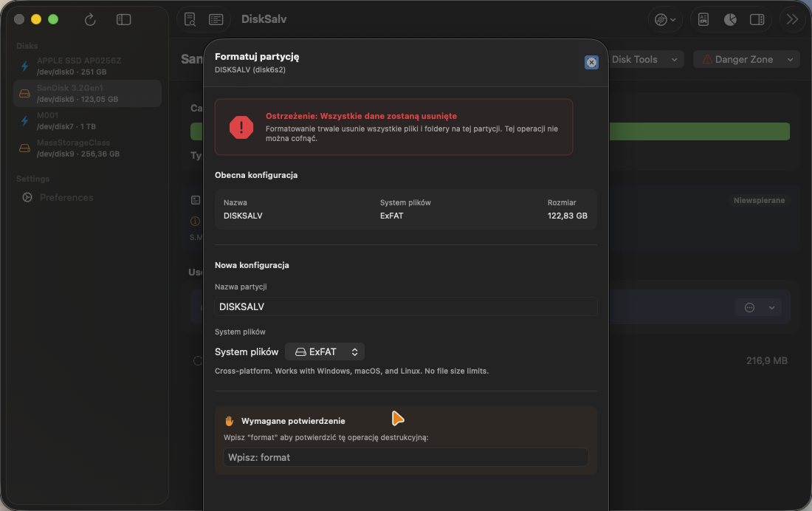Image resolution: width=812 pixels, height=511 pixels.
Task: Open the pie chart usage icon
Action: 730,20
